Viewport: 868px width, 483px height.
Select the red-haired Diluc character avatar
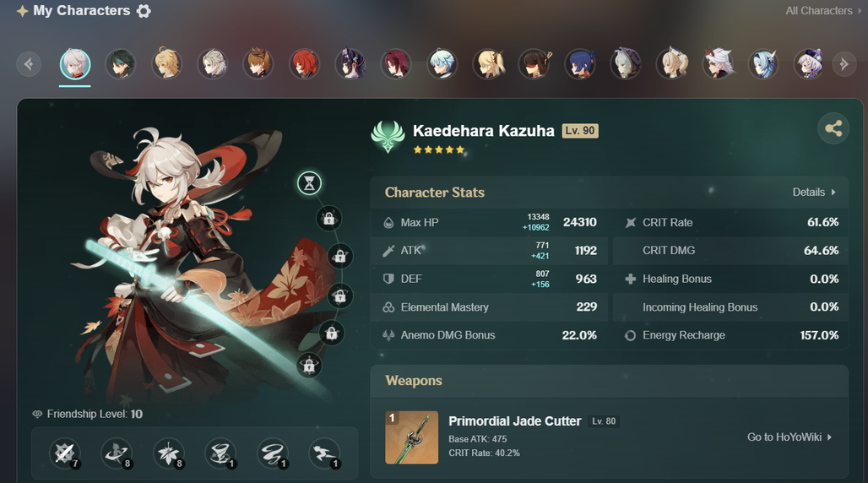point(305,64)
